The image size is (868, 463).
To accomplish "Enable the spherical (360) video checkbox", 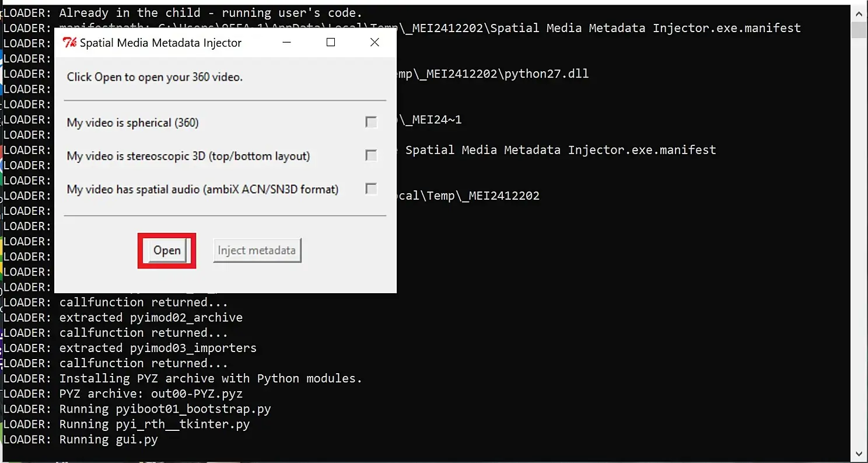I will point(371,122).
